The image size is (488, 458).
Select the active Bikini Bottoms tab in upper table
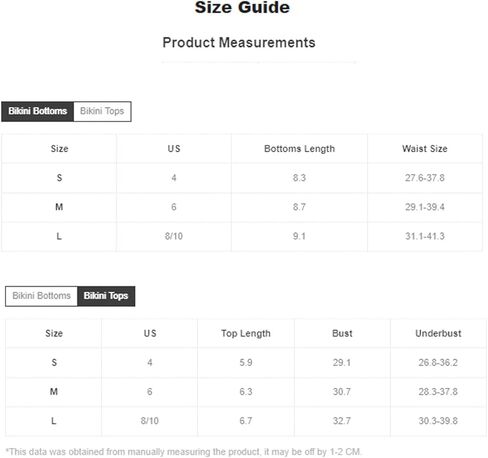[x=38, y=111]
